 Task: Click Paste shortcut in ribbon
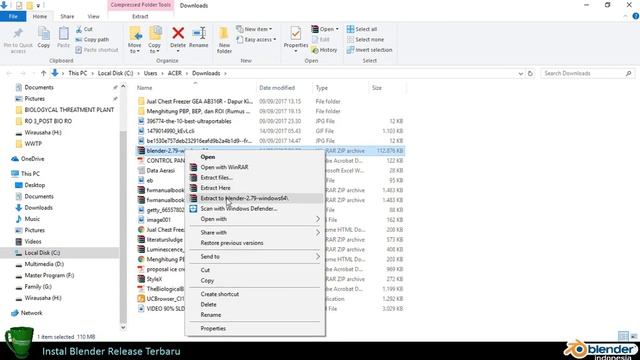(97, 50)
